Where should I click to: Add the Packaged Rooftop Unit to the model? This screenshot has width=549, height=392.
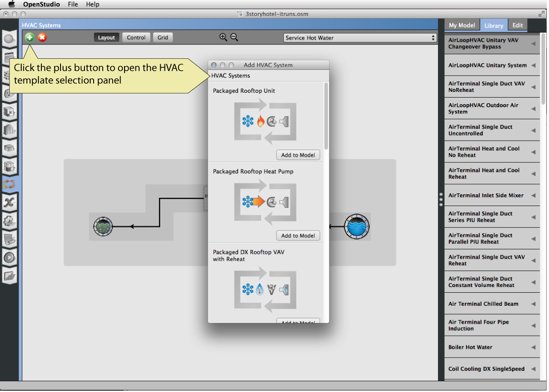tap(298, 155)
